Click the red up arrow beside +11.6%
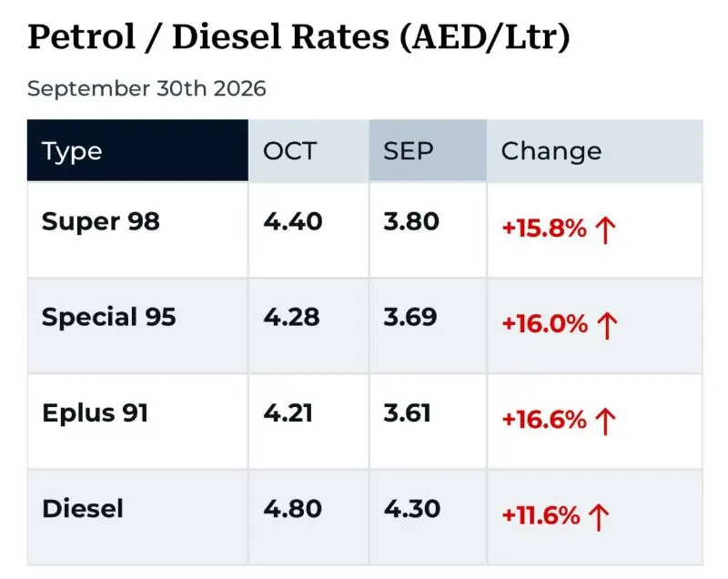This screenshot has height=579, width=728. [599, 517]
